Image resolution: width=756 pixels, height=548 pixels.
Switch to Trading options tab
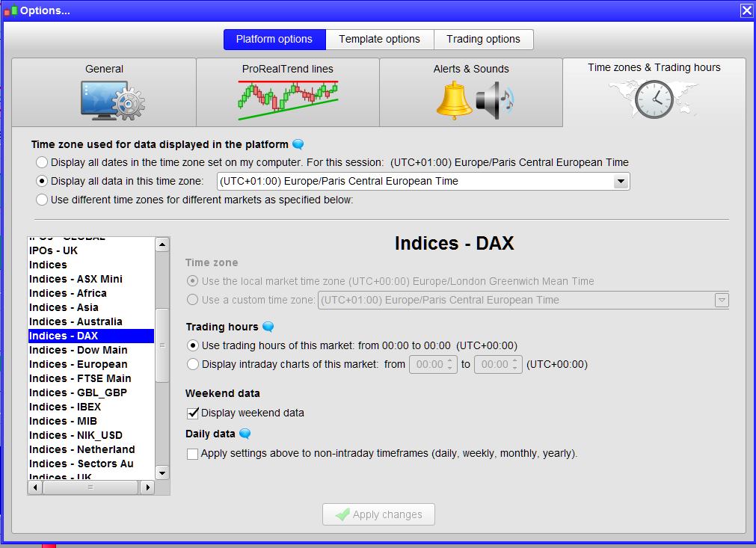click(484, 40)
